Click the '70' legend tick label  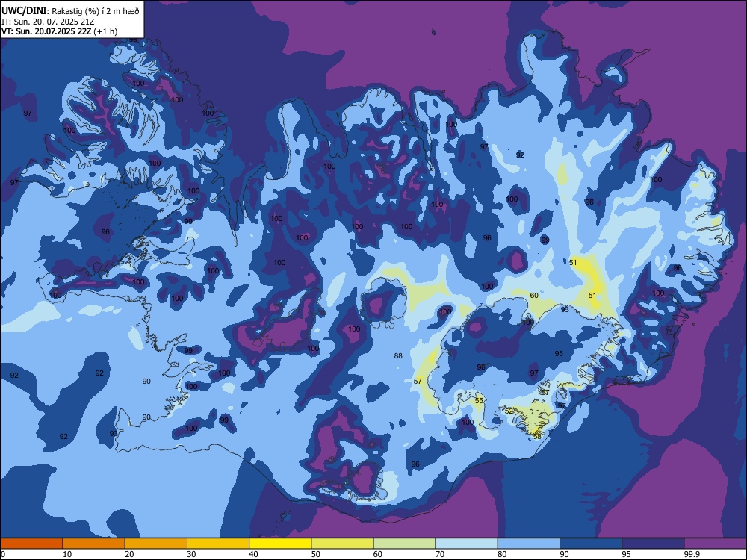440,554
